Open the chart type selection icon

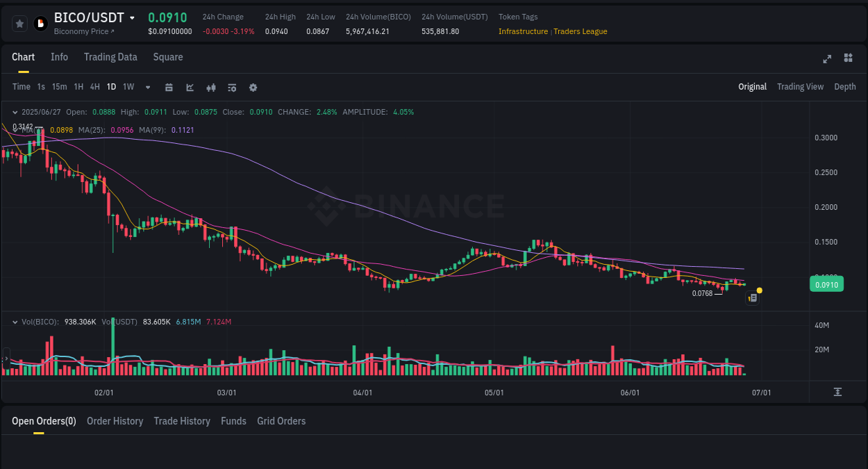pyautogui.click(x=190, y=87)
